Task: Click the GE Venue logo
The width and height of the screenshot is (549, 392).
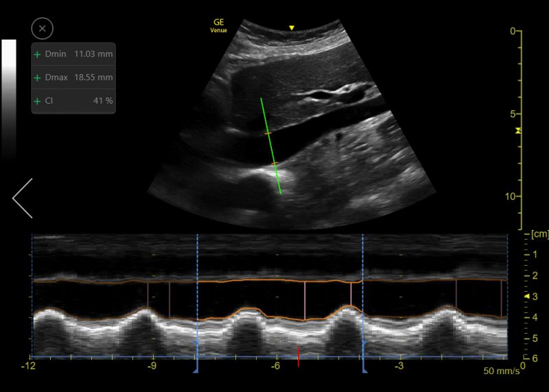Action: point(218,25)
